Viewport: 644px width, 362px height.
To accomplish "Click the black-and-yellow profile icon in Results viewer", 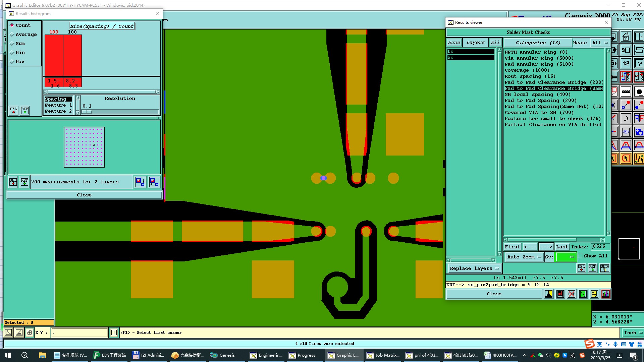I will click(549, 294).
